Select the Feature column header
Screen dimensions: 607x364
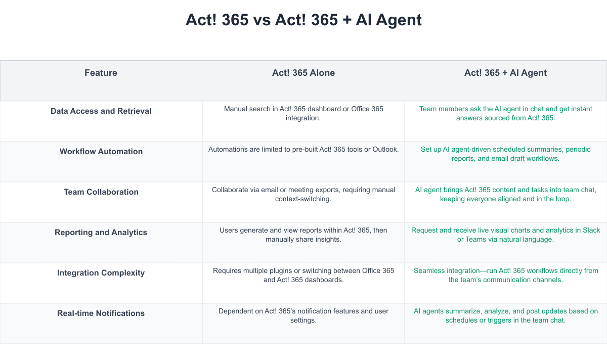pos(101,73)
